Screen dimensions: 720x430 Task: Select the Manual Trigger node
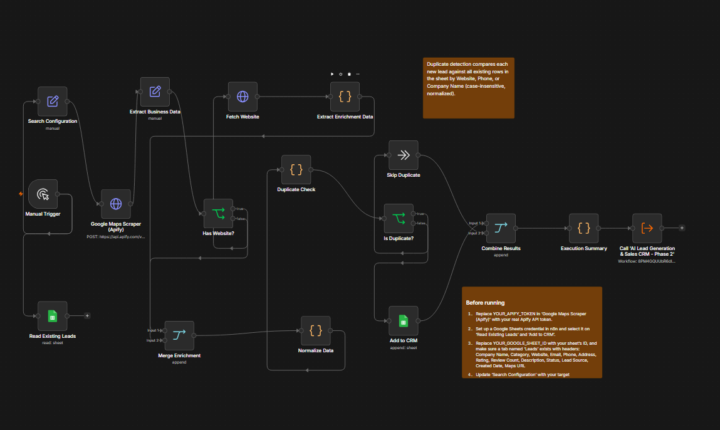(x=43, y=194)
